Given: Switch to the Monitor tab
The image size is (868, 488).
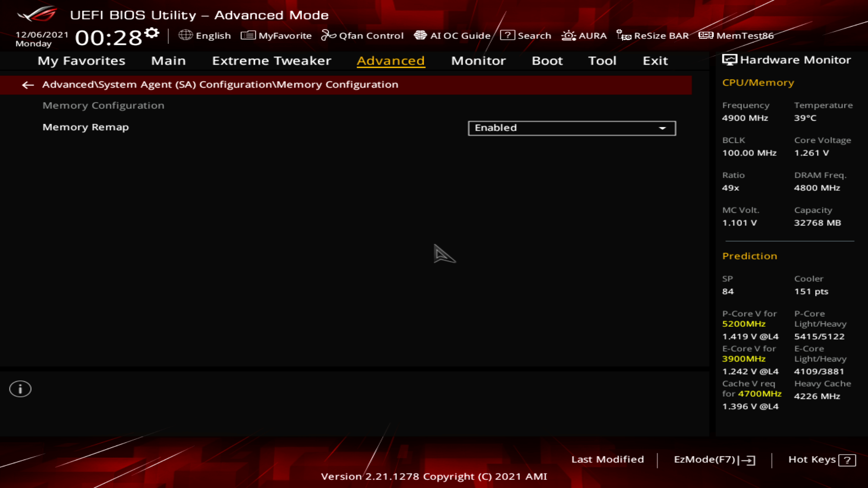Looking at the screenshot, I should (478, 61).
